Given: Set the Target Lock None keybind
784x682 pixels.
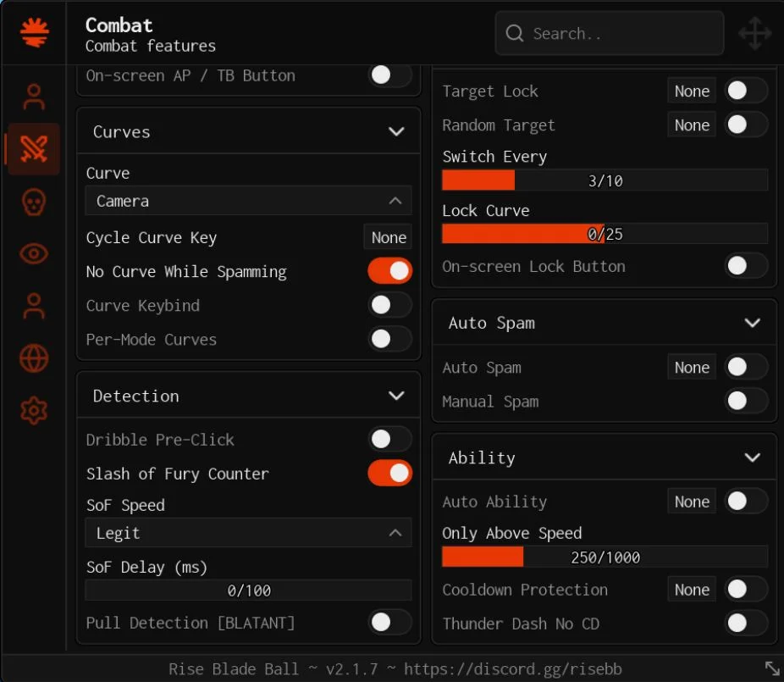Looking at the screenshot, I should pyautogui.click(x=692, y=91).
